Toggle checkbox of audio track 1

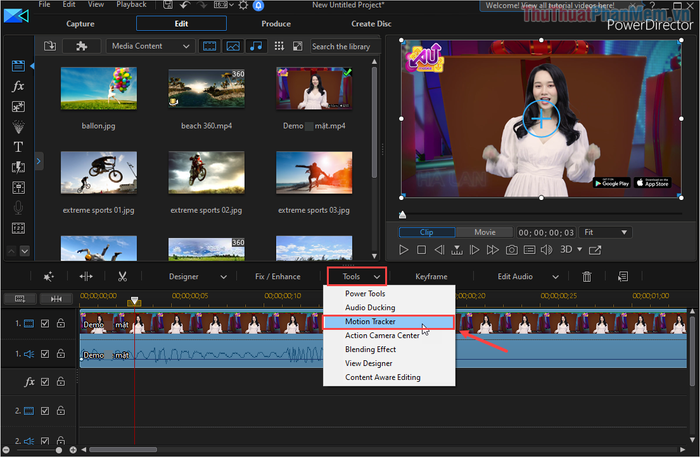tap(45, 353)
